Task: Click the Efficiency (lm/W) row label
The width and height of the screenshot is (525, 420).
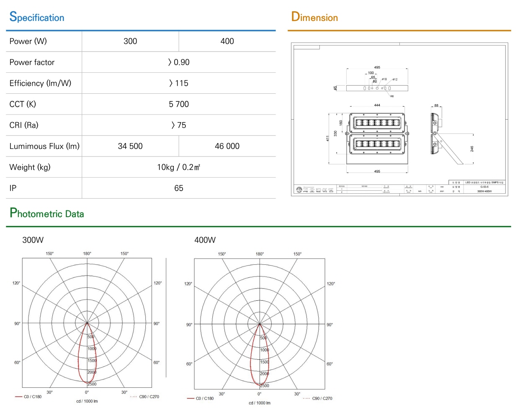Action: click(x=40, y=83)
